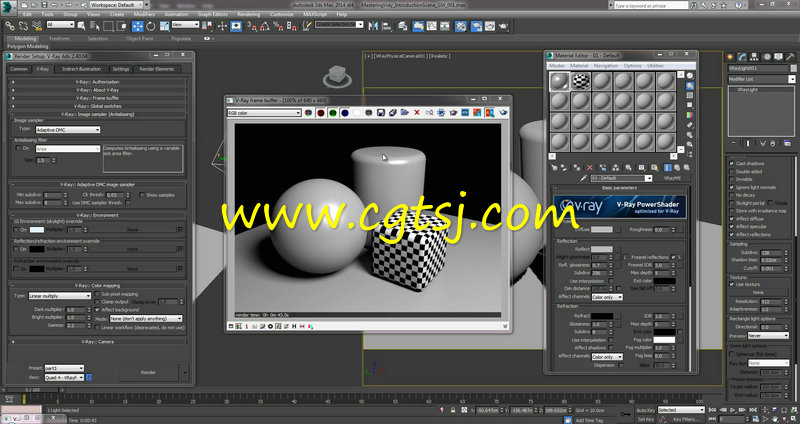Open the Modify panel tab
The width and height of the screenshot is (800, 424).
click(743, 57)
